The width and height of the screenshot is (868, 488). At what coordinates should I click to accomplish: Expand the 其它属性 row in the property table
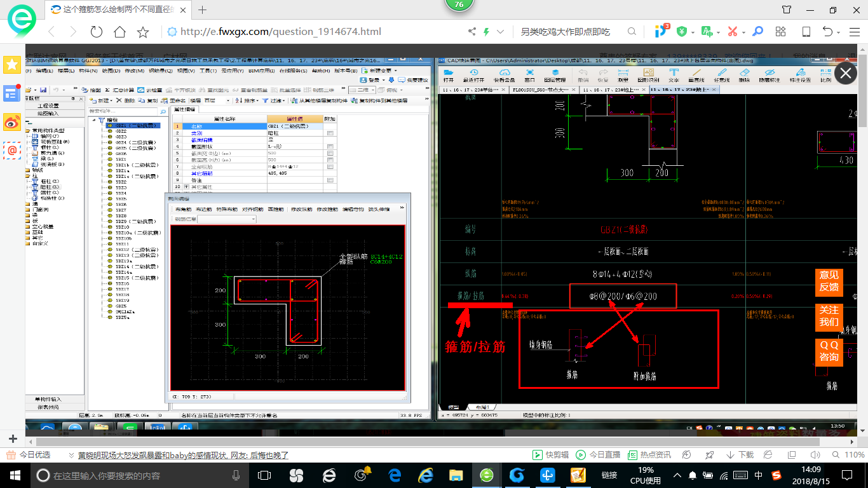pos(186,187)
